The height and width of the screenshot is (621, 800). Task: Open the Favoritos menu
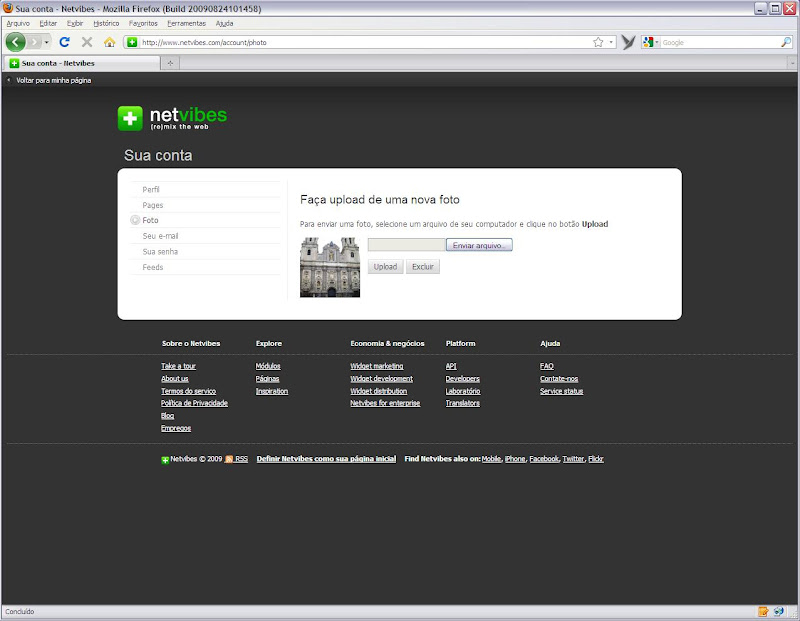point(143,23)
